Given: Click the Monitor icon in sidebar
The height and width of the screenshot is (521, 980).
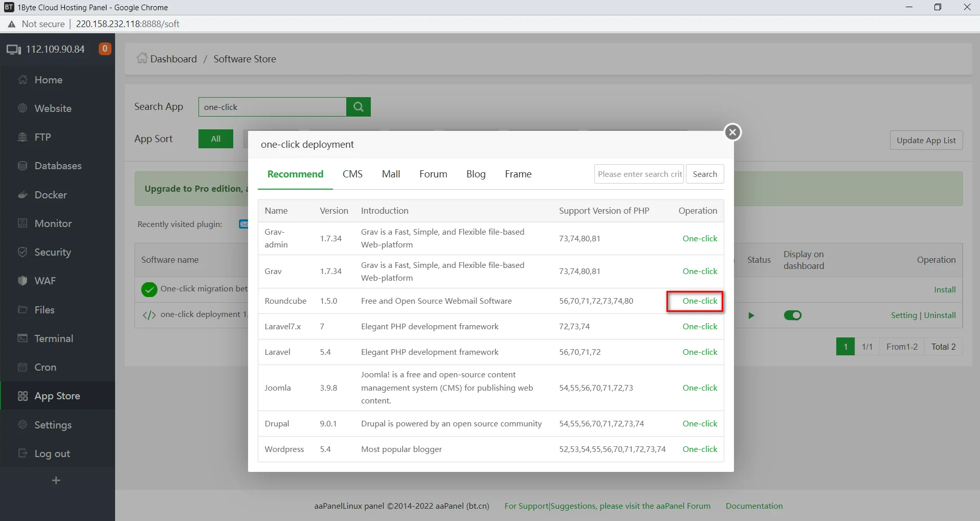Looking at the screenshot, I should click(23, 223).
